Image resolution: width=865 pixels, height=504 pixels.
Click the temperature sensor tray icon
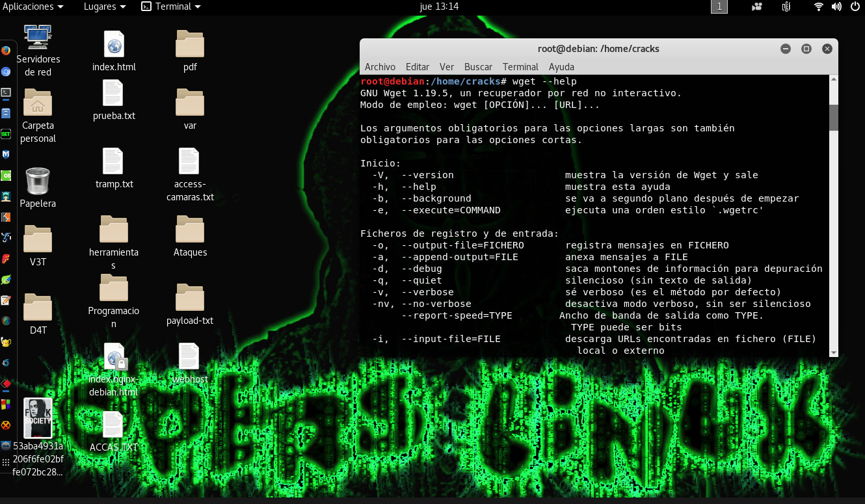pos(786,7)
